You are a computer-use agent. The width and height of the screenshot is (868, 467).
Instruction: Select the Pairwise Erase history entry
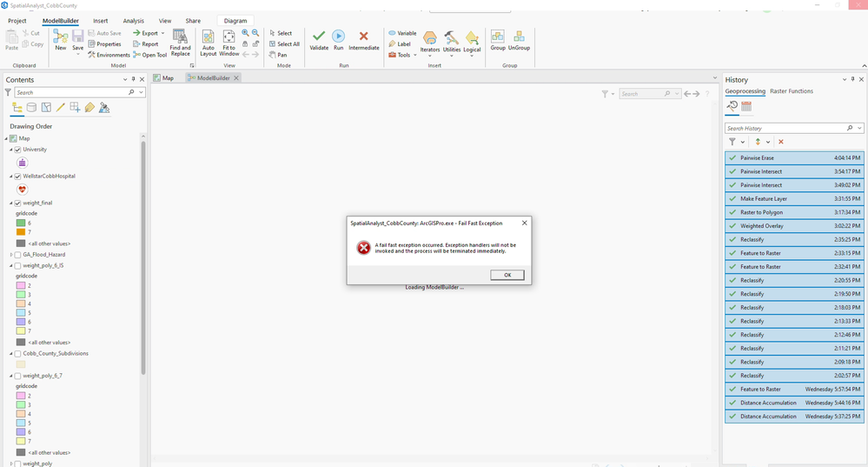(x=794, y=158)
